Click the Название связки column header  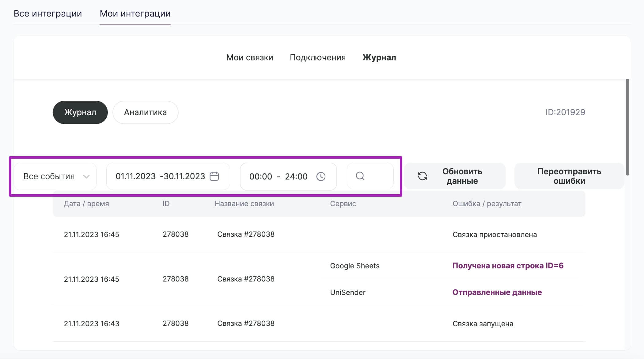click(244, 204)
